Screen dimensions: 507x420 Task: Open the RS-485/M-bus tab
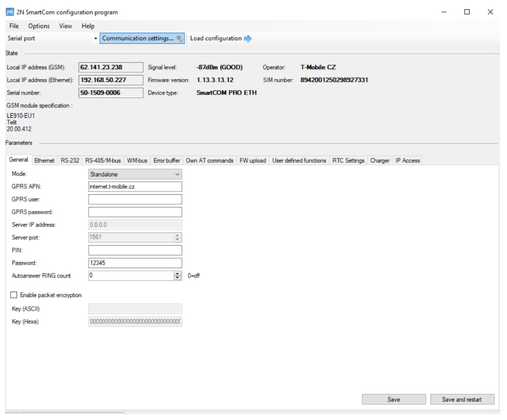pos(103,161)
